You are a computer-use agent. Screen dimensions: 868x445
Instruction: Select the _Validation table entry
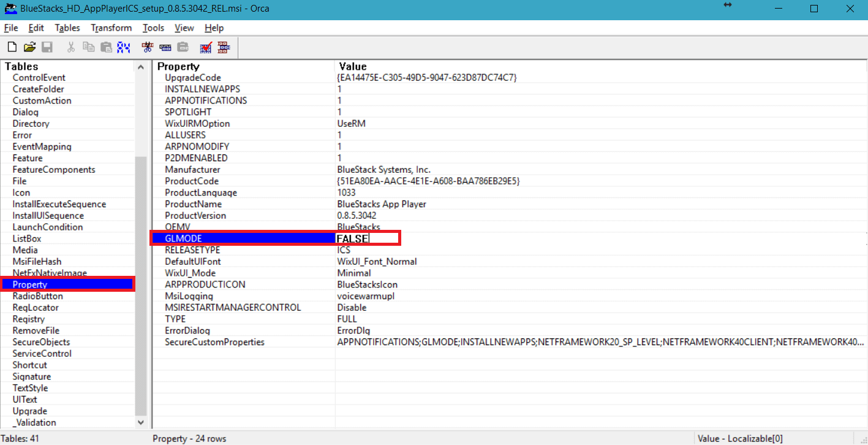tap(35, 422)
